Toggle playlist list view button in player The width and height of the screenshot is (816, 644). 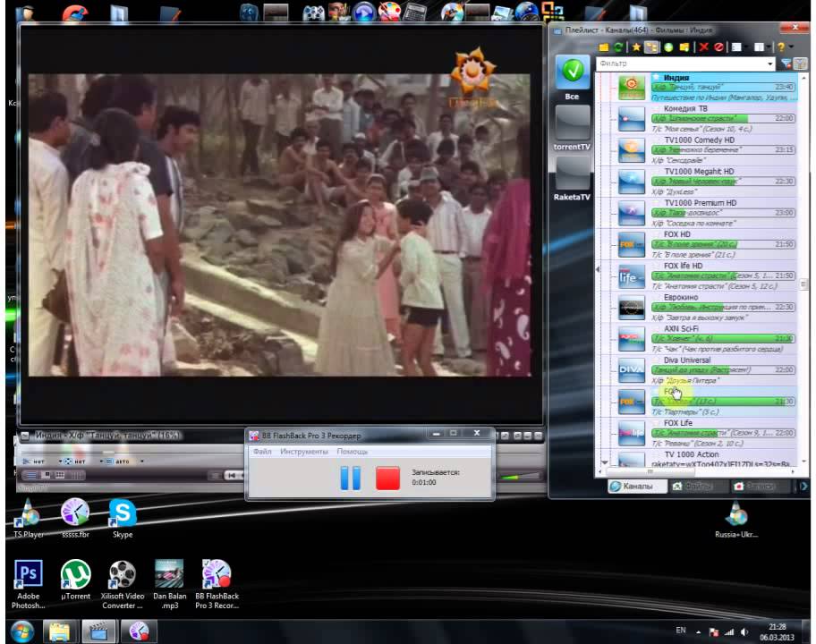pos(31,475)
